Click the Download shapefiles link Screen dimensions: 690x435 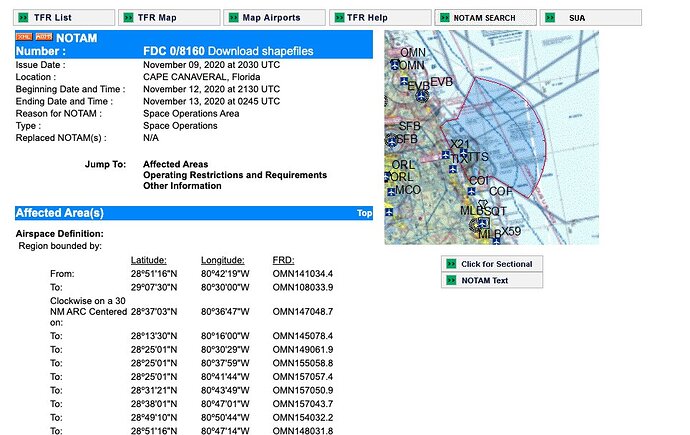261,51
